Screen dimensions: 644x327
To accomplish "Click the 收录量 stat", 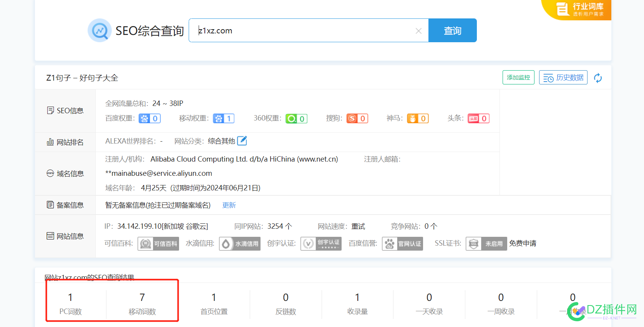I will click(358, 304).
